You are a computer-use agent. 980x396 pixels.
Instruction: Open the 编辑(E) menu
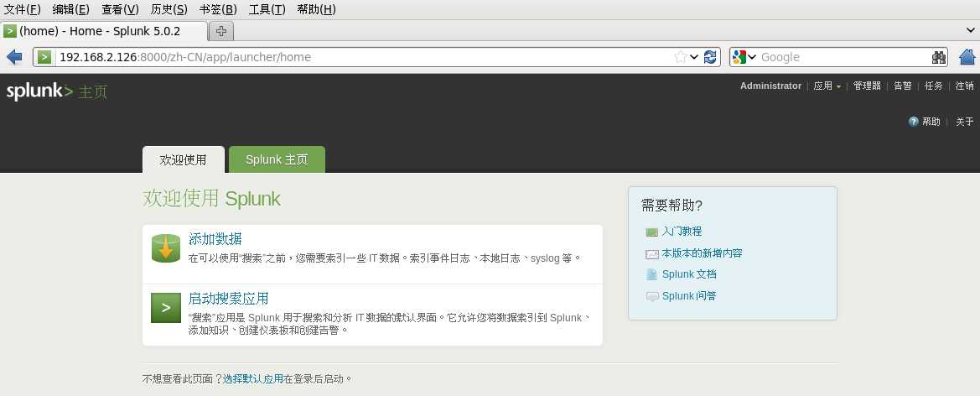pyautogui.click(x=70, y=9)
